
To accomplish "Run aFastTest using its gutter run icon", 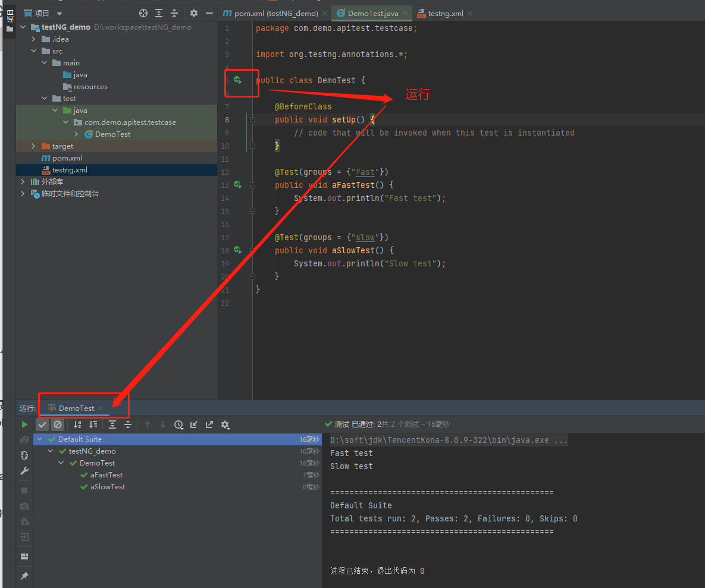I will click(237, 185).
